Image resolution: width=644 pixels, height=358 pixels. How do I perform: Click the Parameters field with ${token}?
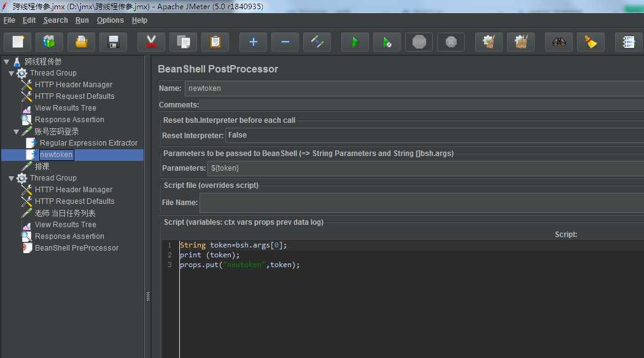point(426,168)
